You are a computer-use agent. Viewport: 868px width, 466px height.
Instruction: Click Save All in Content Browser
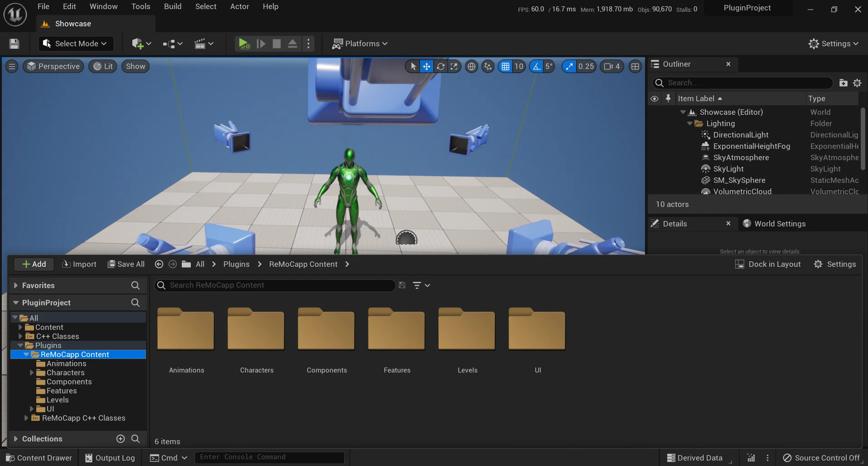click(x=126, y=264)
